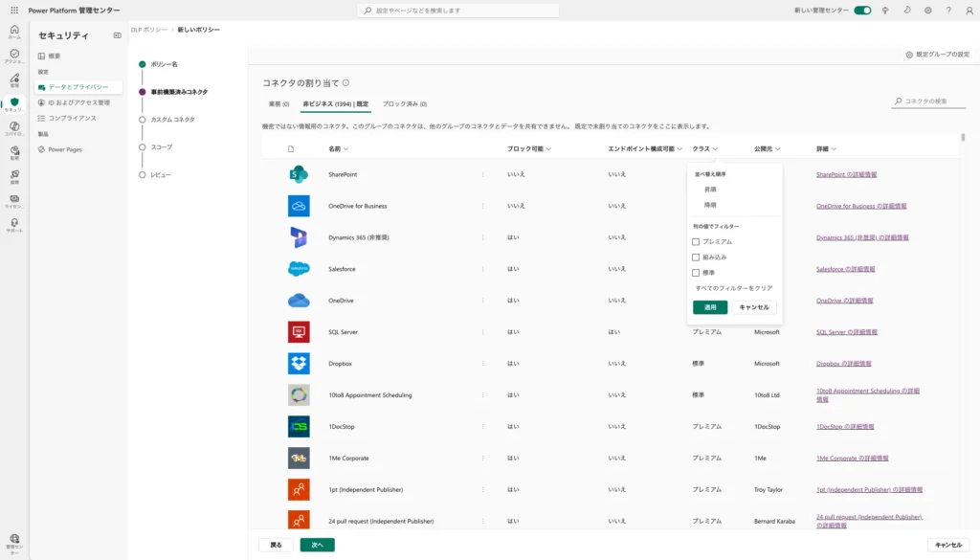Click the 10to8 Appointment Scheduling icon
This screenshot has height=560, width=980.
tap(299, 395)
